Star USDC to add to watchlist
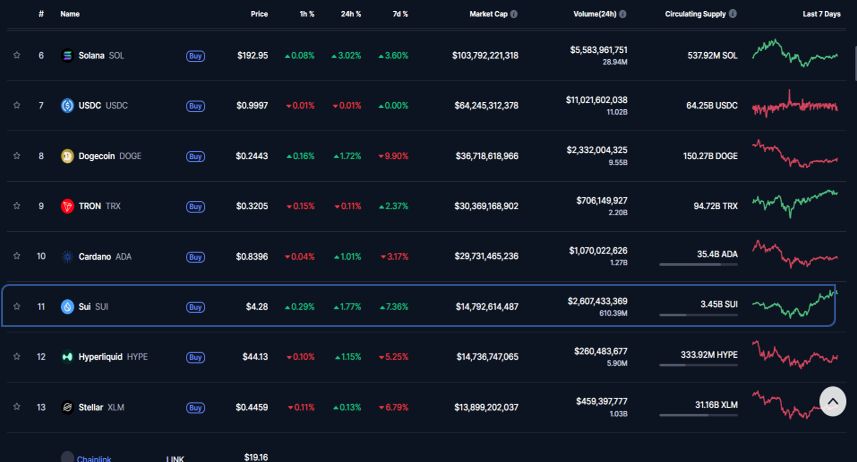The image size is (857, 462). point(16,105)
